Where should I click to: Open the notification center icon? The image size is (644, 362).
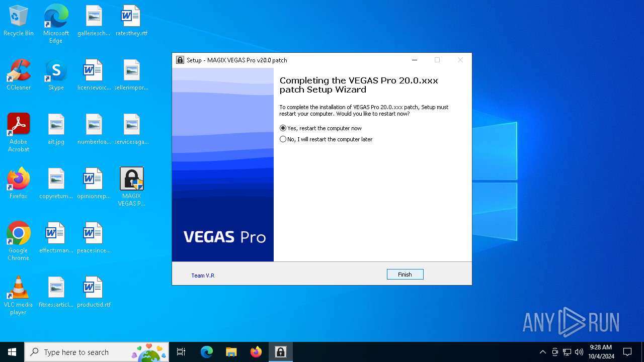click(x=627, y=352)
